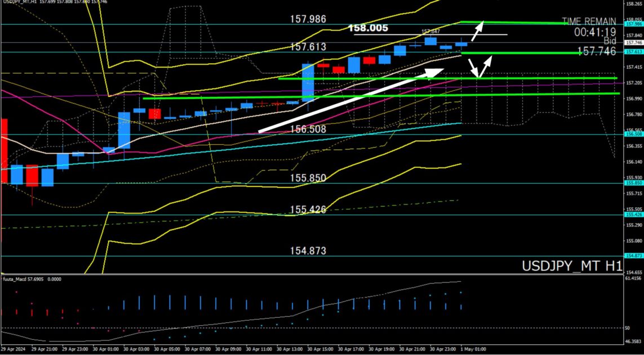The height and width of the screenshot is (355, 644).
Task: Click the 156.508 cyan price axis tag
Action: 634,135
